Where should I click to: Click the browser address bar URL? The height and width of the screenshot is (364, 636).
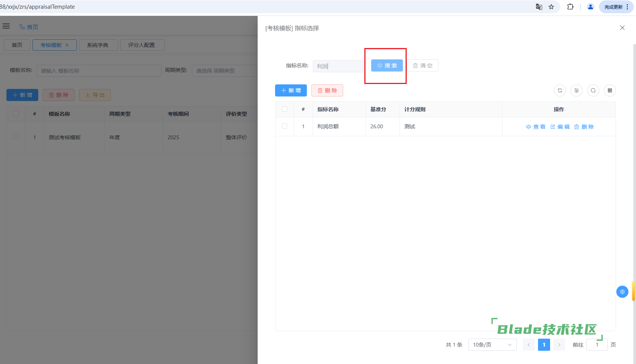(x=37, y=7)
